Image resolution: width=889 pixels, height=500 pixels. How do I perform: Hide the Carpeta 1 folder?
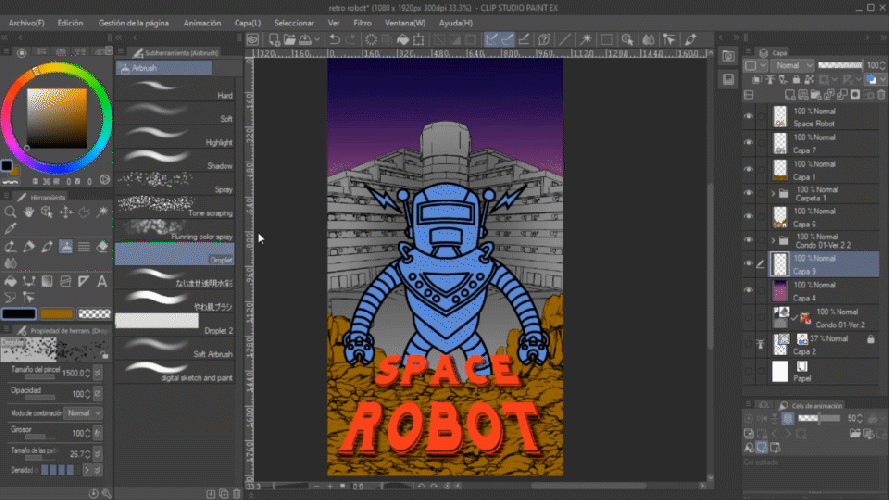748,193
